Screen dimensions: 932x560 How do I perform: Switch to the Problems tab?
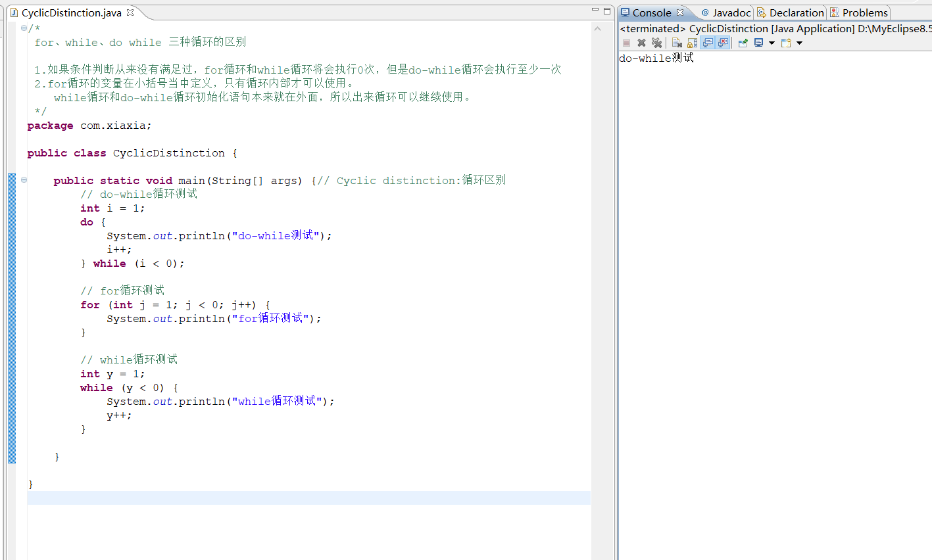tap(859, 12)
